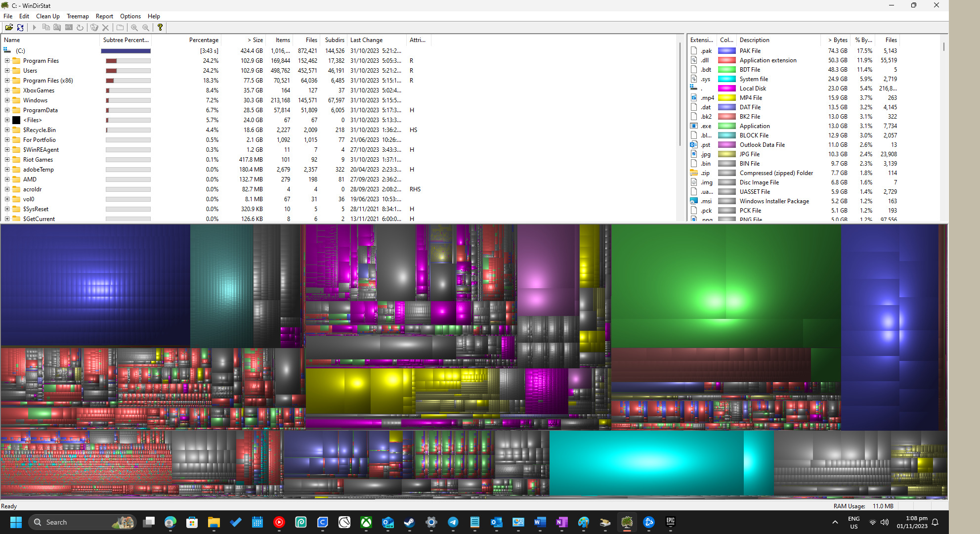Open the Report menu
This screenshot has width=980, height=534.
pyautogui.click(x=104, y=16)
